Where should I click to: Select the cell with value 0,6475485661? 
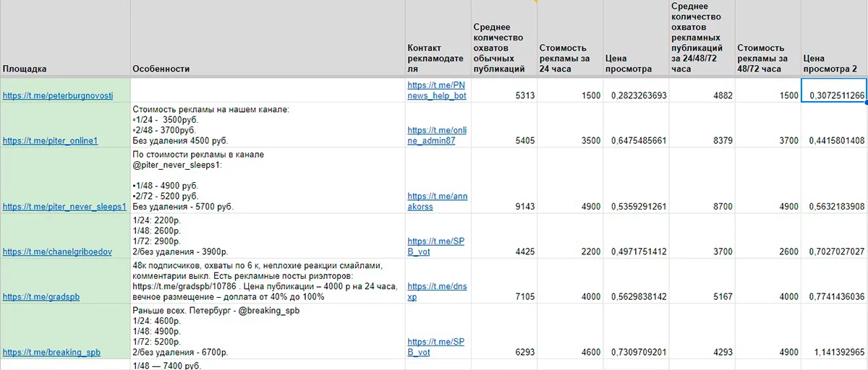[635, 125]
